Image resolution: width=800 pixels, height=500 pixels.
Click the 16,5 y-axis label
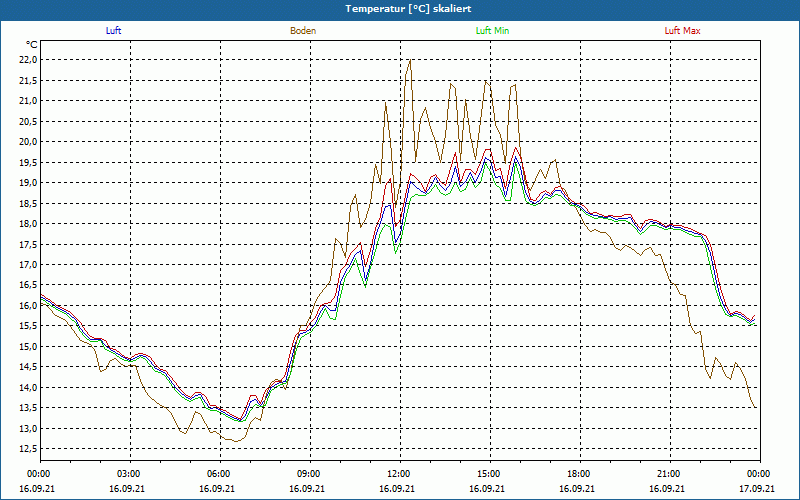click(30, 285)
